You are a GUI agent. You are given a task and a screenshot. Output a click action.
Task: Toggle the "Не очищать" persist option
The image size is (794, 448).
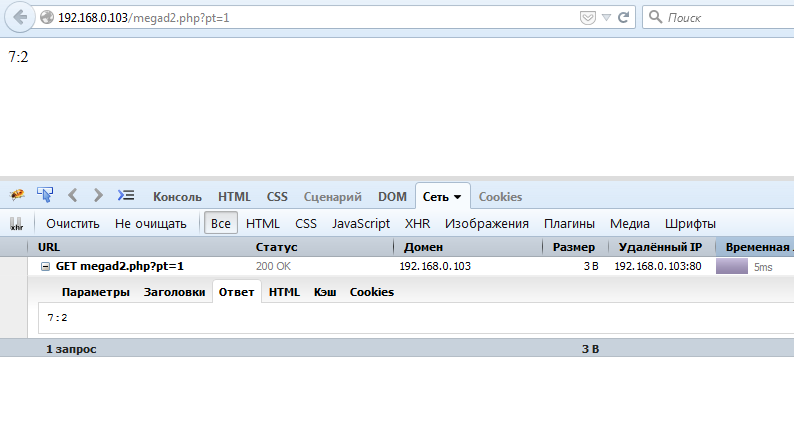(x=150, y=224)
